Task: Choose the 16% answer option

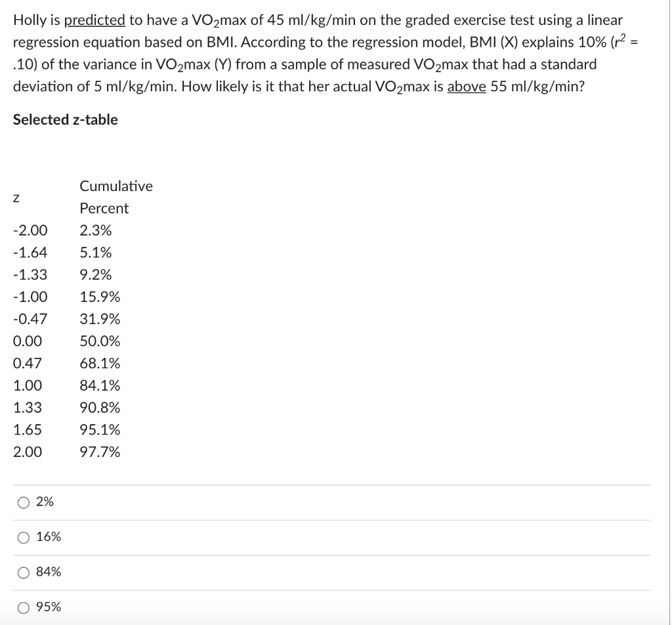Action: [x=24, y=538]
